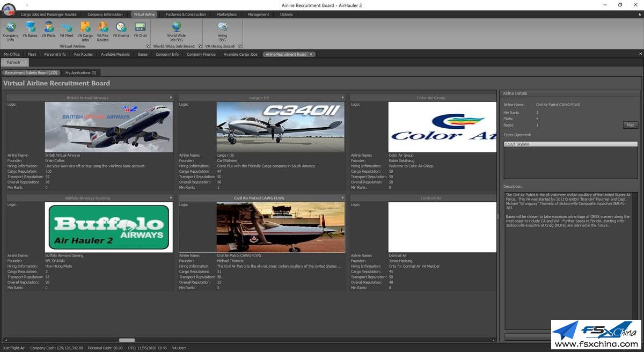Click the Refresh button
The width and height of the screenshot is (644, 352).
coord(13,62)
